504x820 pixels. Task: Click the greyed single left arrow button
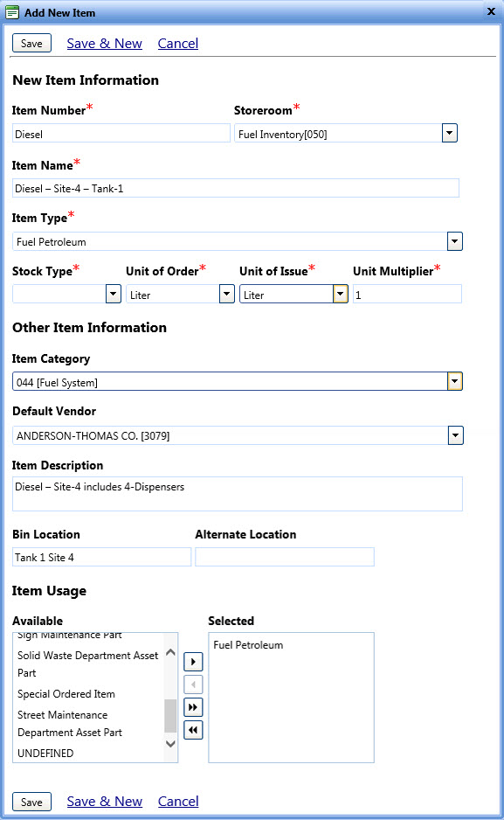click(193, 684)
